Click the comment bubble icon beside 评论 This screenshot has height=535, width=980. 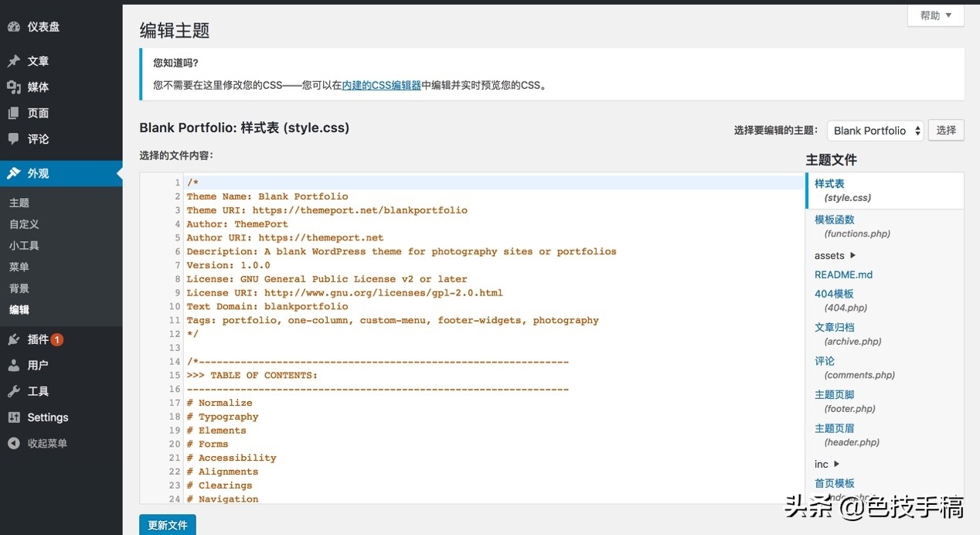[14, 138]
